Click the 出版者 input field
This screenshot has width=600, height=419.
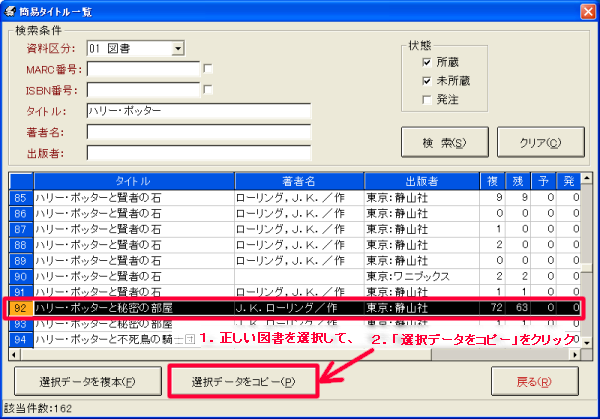point(199,153)
